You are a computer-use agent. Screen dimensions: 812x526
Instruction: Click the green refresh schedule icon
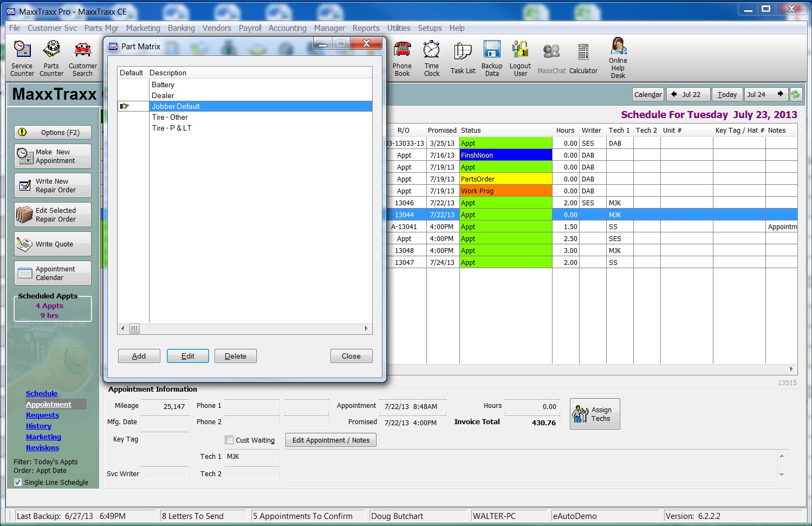point(795,94)
